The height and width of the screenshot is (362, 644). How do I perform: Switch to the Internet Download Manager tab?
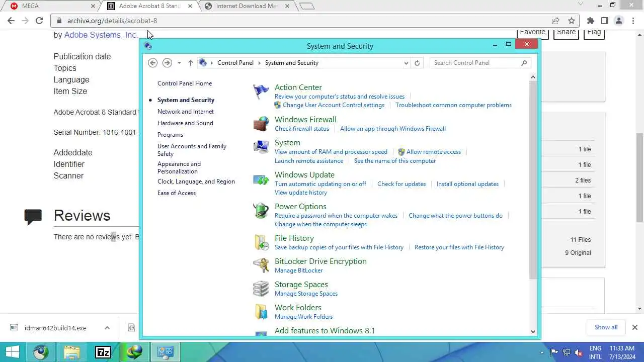[247, 6]
